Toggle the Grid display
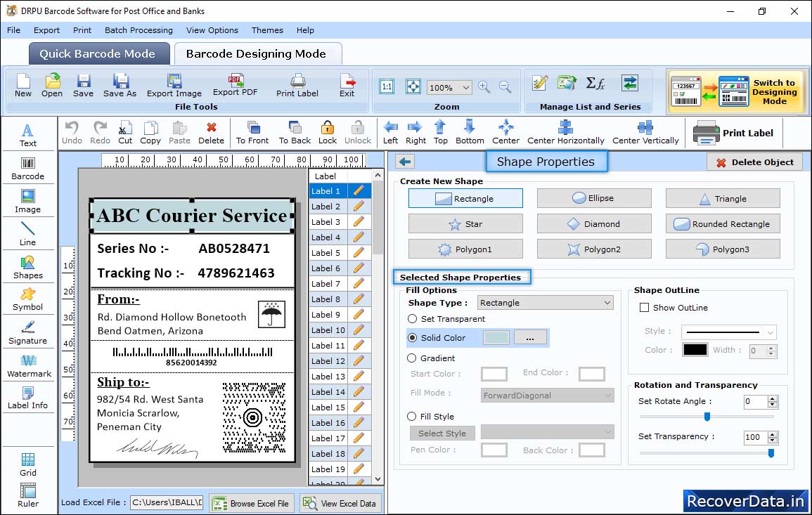The height and width of the screenshot is (515, 812). [x=28, y=464]
